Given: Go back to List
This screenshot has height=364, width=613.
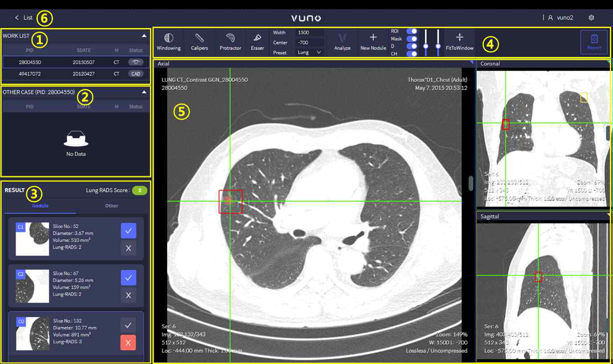Looking at the screenshot, I should coord(24,18).
